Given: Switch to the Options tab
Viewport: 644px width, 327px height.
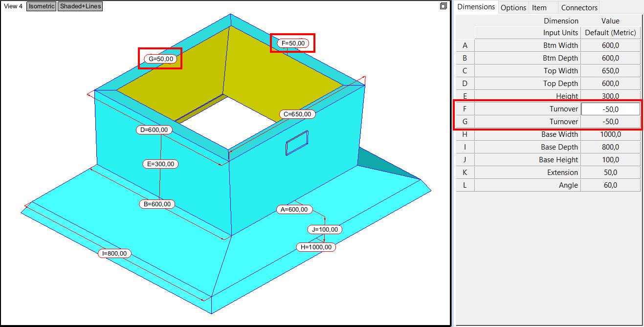Looking at the screenshot, I should tap(513, 7).
